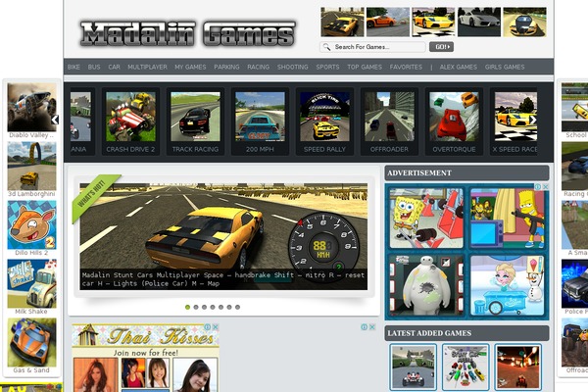Open the BIKE category
This screenshot has height=392, width=588.
[x=73, y=68]
